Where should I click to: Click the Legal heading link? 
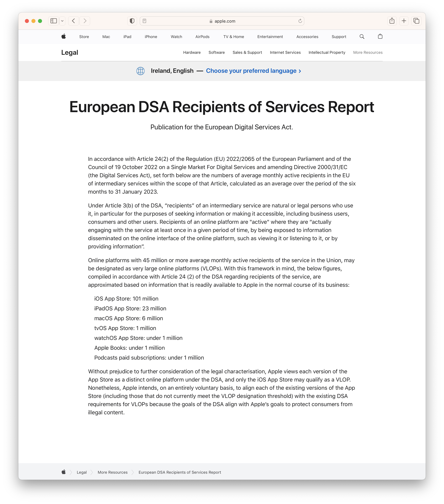tap(70, 52)
